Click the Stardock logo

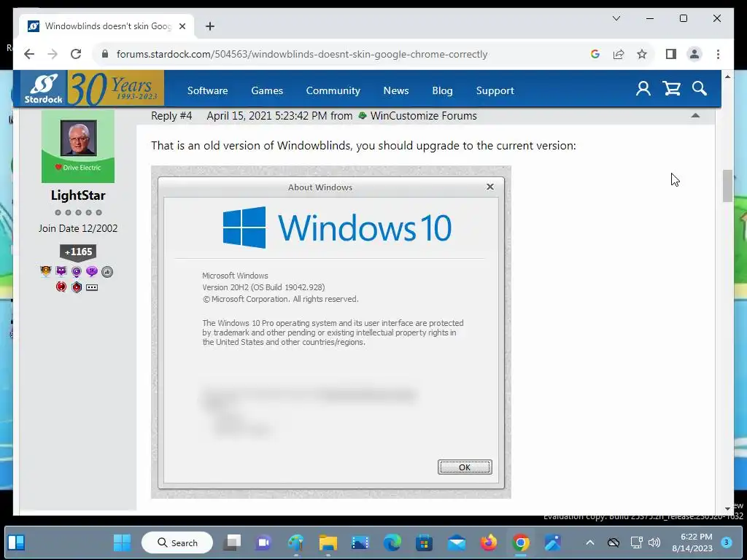43,88
